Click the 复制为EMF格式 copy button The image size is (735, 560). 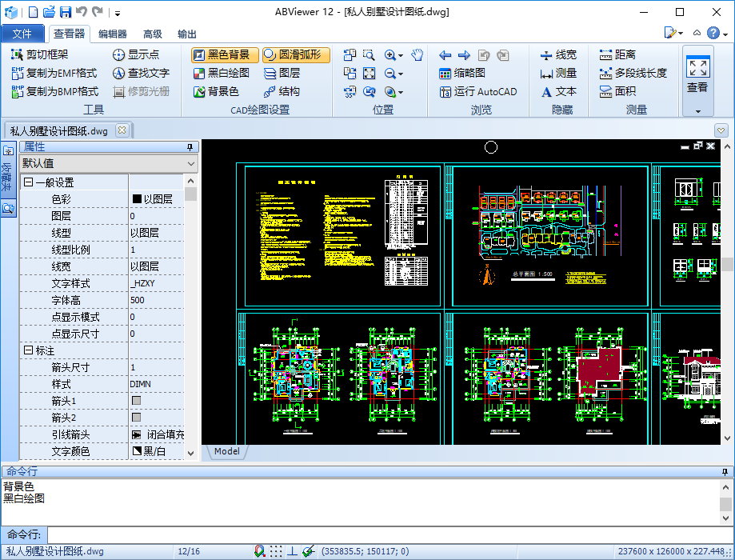pyautogui.click(x=54, y=73)
